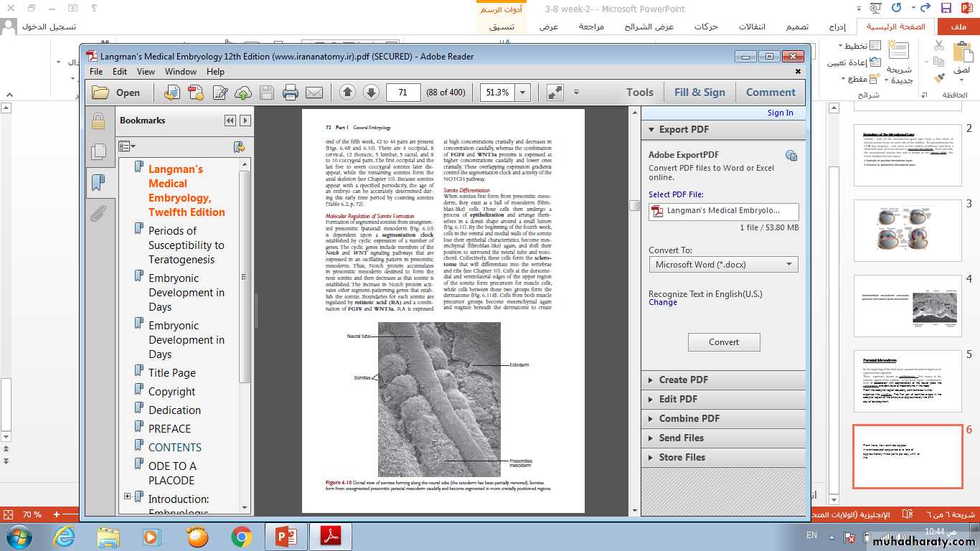Image resolution: width=980 pixels, height=551 pixels.
Task: Click the security lock icon in sidebar
Action: pos(98,121)
